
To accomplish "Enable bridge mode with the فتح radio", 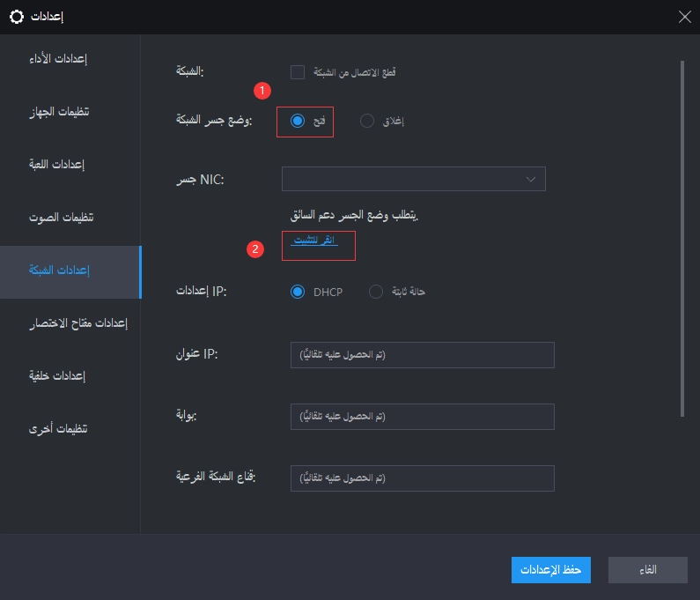I will (x=298, y=121).
